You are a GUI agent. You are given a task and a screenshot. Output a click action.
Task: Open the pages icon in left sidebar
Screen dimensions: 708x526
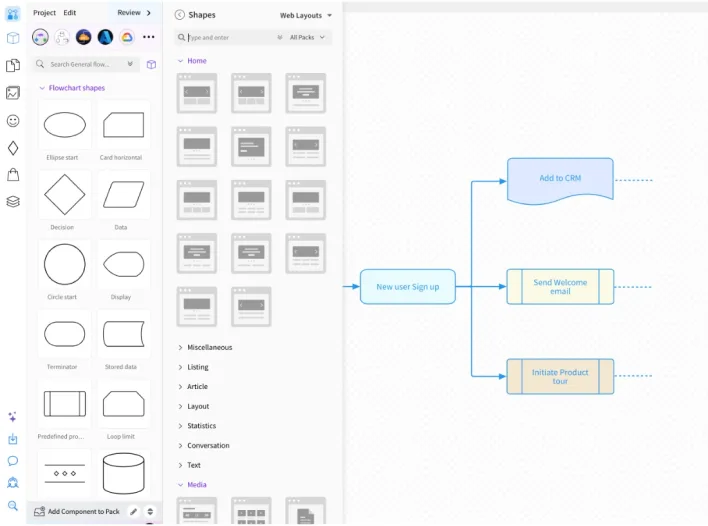13,65
